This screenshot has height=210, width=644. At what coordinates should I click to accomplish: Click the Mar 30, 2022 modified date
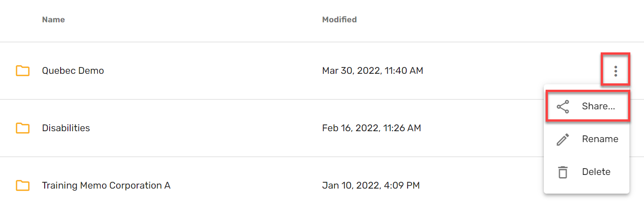pyautogui.click(x=373, y=71)
